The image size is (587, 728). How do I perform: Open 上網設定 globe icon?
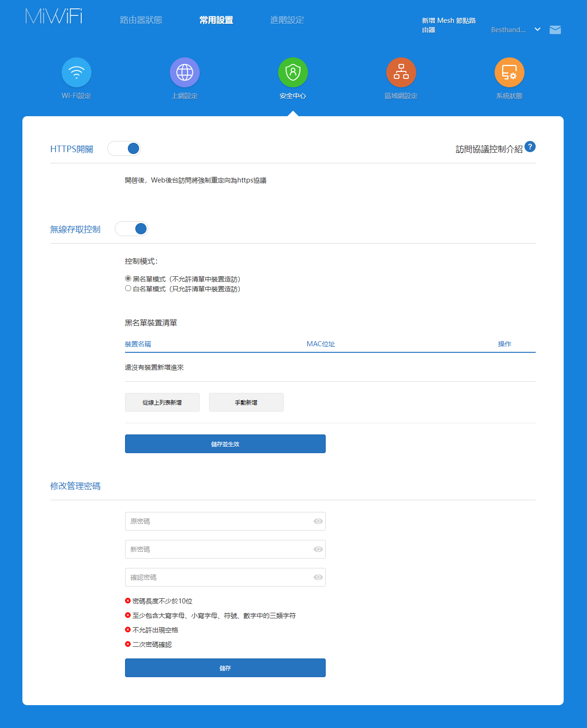point(185,72)
